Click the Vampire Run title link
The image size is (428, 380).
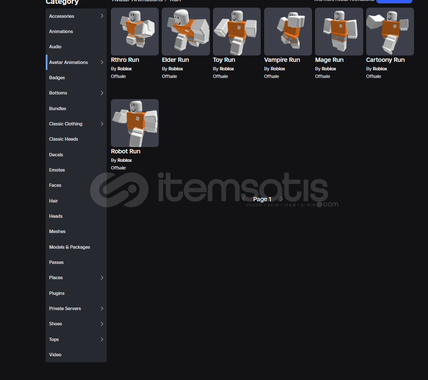click(x=282, y=60)
